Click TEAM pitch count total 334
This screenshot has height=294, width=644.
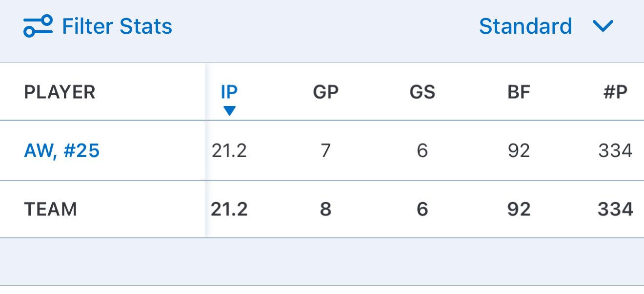click(x=615, y=210)
